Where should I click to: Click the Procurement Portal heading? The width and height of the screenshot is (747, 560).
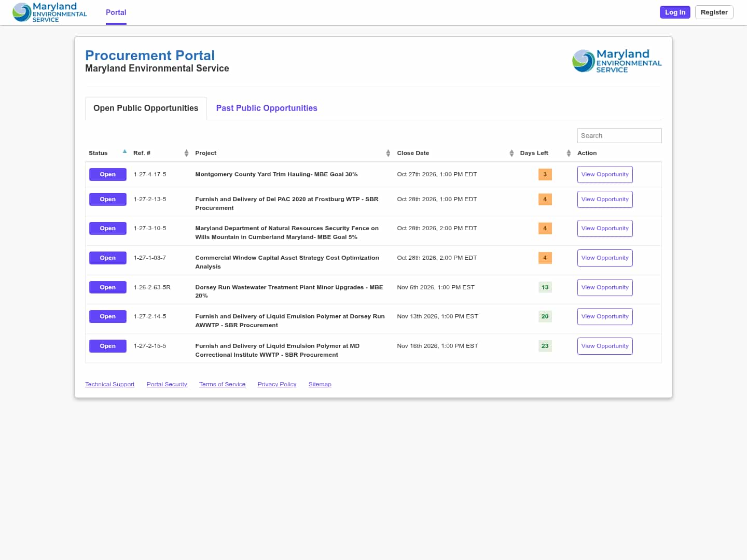click(150, 55)
